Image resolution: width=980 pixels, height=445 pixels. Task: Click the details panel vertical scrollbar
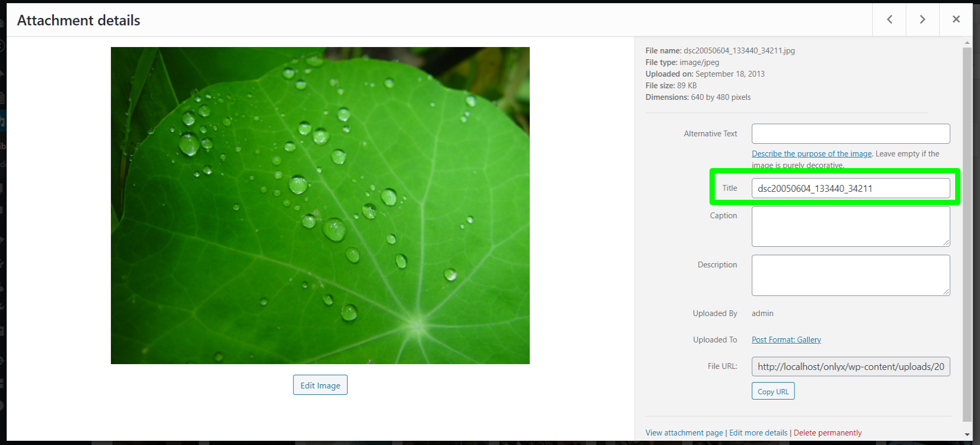point(967,234)
